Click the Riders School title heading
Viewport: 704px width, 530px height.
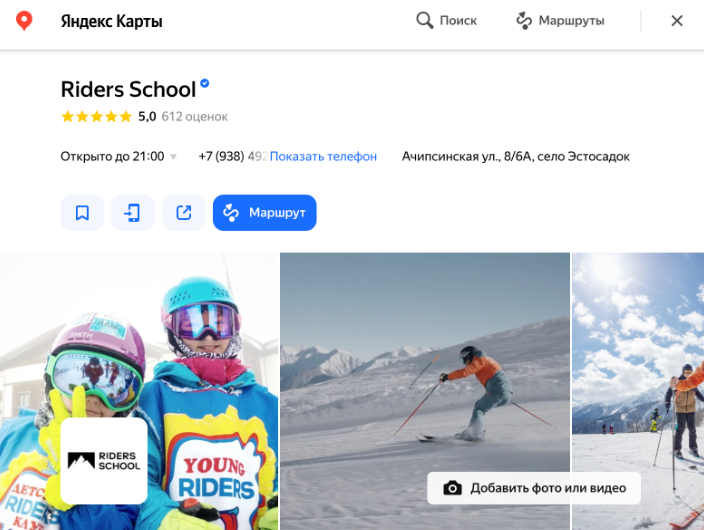[x=127, y=89]
